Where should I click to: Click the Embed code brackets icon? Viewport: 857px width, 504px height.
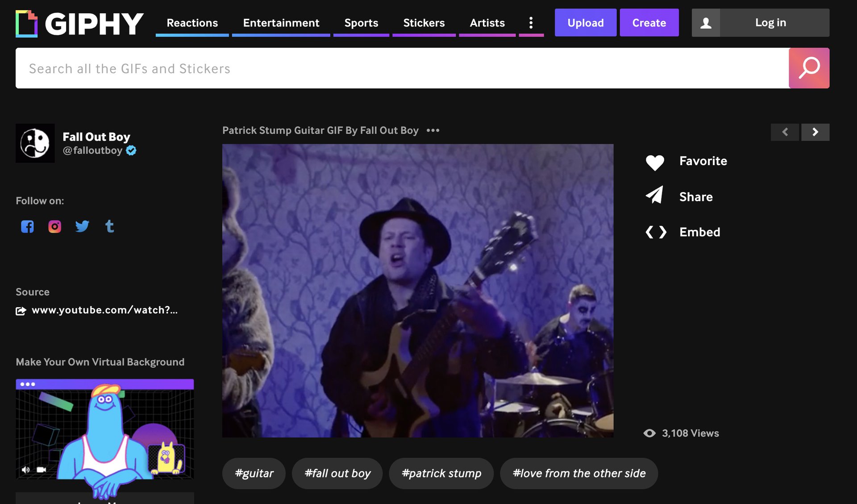pyautogui.click(x=656, y=232)
